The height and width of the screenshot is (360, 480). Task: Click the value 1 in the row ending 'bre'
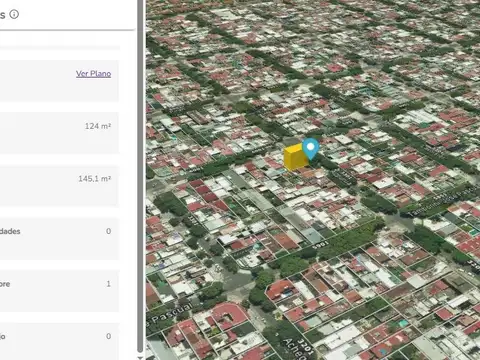[108, 284]
